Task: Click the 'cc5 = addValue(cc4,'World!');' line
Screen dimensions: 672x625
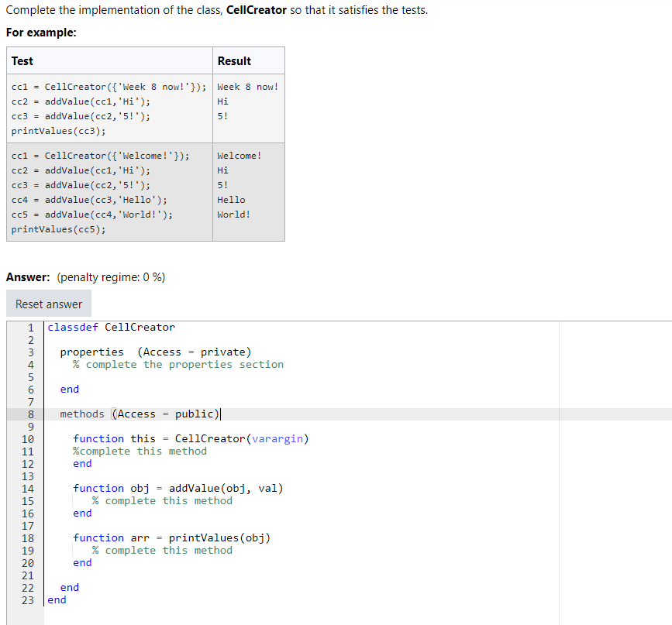Action: coord(92,215)
